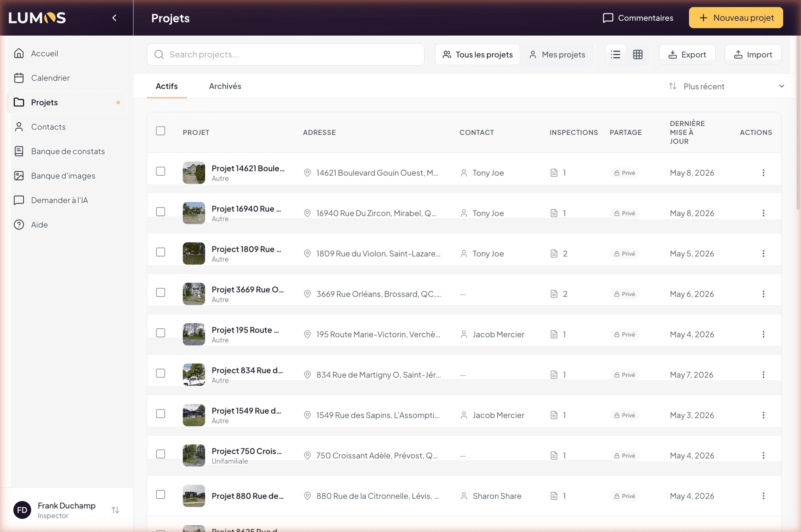Image resolution: width=801 pixels, height=532 pixels.
Task: Open the Projet 880 Rue de... project title
Action: [248, 496]
